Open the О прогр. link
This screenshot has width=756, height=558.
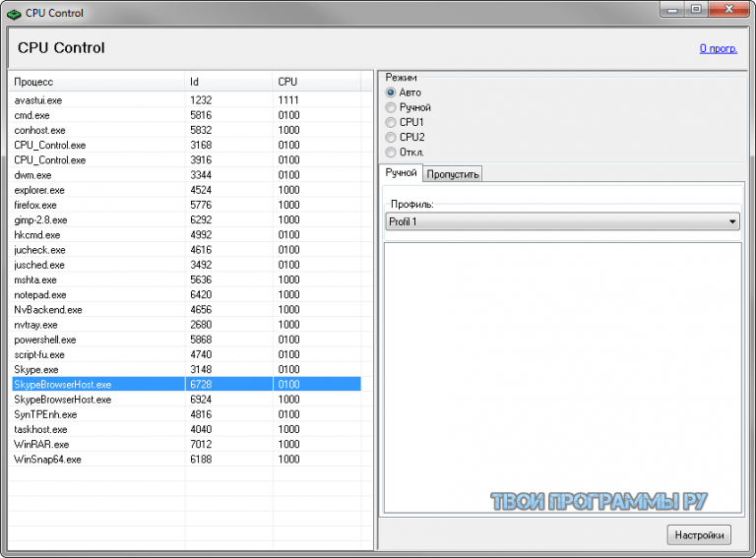point(718,48)
